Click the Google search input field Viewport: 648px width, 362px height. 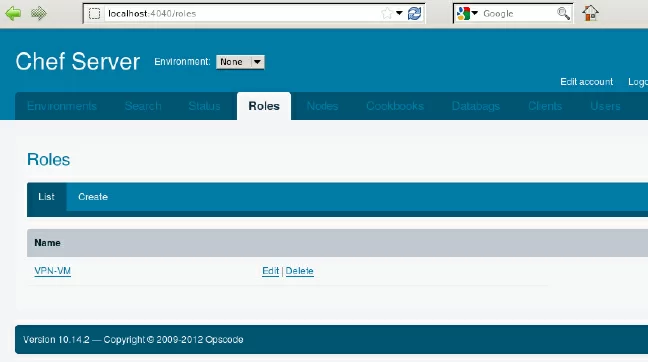coord(518,14)
